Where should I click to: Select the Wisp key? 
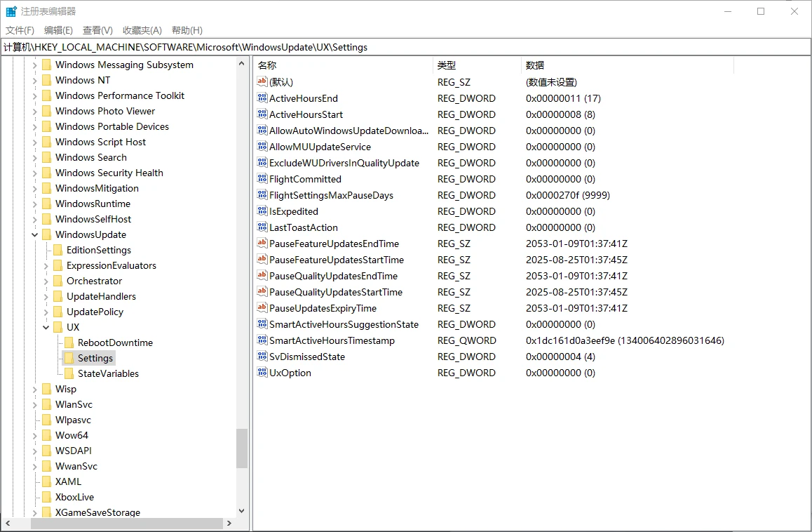point(66,389)
